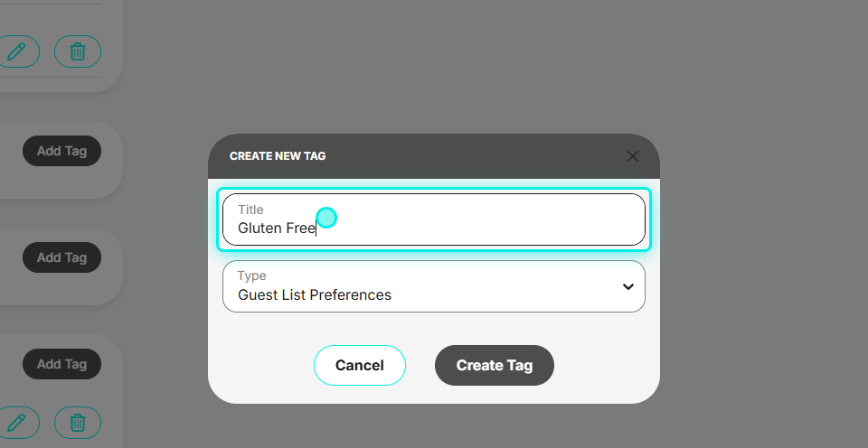Click the middle Add Tag button
This screenshot has height=448, width=868.
[x=62, y=257]
